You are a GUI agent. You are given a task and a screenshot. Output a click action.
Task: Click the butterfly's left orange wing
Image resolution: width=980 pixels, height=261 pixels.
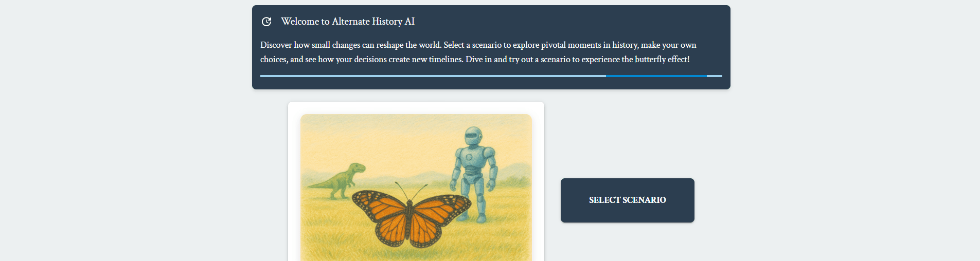(x=381, y=213)
